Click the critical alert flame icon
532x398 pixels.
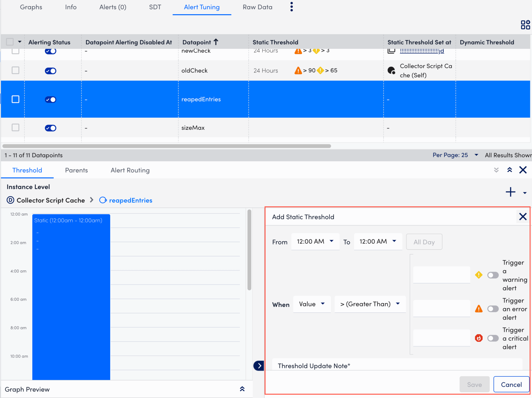point(479,338)
